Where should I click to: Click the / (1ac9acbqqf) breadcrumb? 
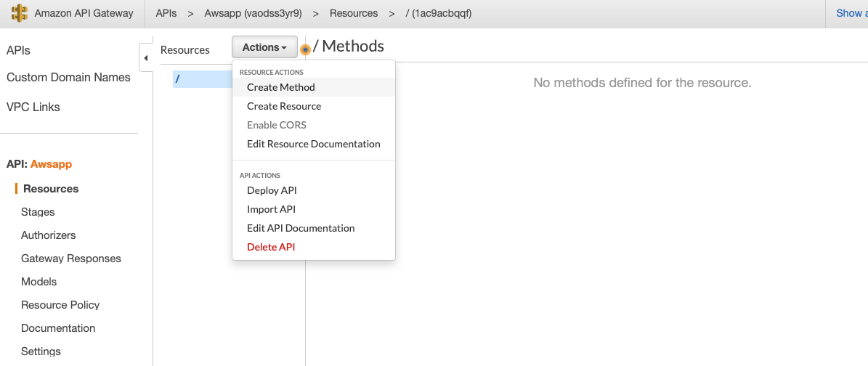(x=439, y=13)
